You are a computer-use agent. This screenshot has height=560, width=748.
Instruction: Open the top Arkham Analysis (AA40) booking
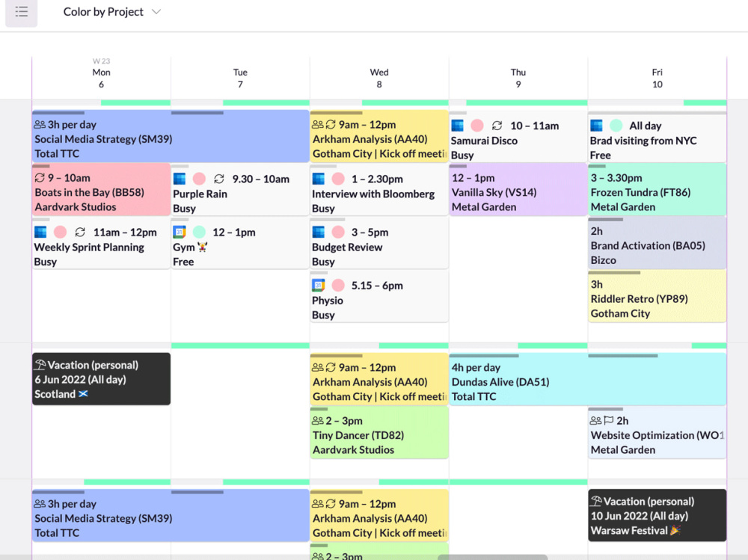pyautogui.click(x=379, y=136)
